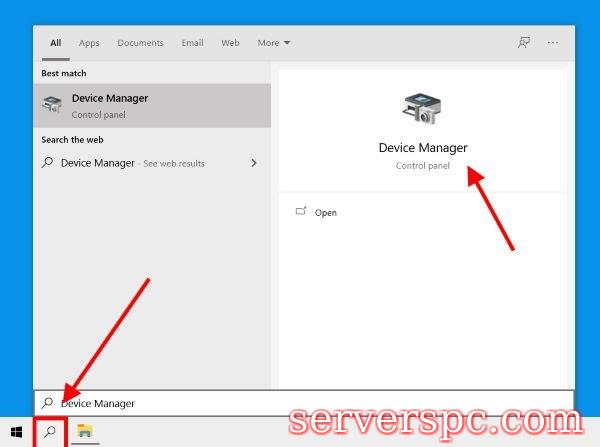Switch to the Documents tab

140,43
